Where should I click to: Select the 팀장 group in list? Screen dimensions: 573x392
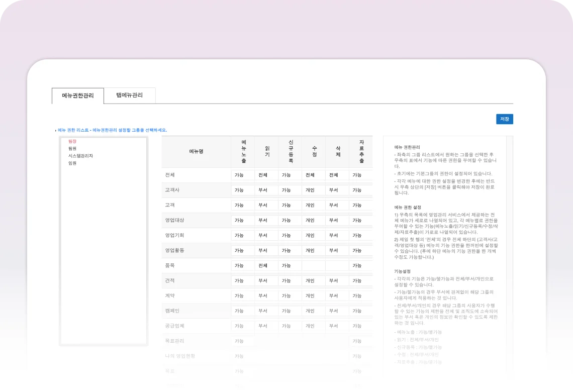[72, 142]
